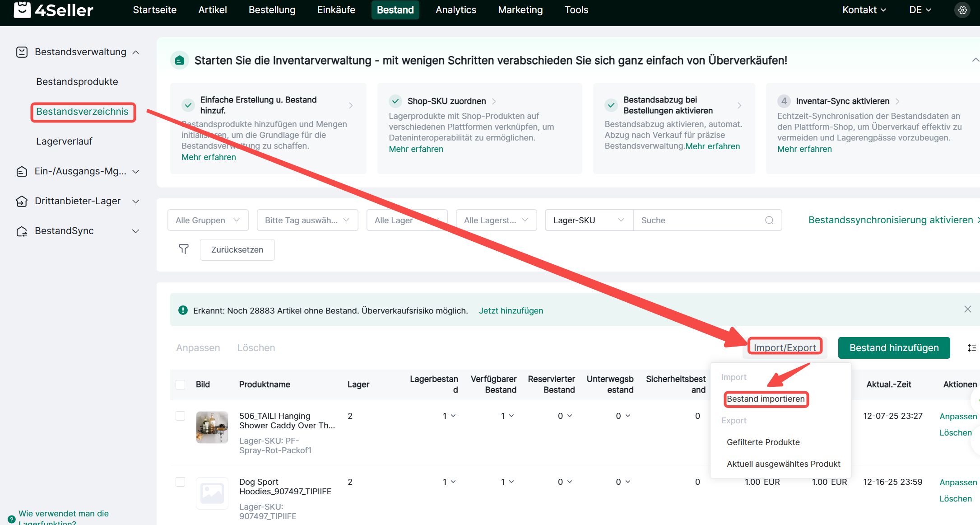Click the Jetzt hinzufügen link

[511, 310]
